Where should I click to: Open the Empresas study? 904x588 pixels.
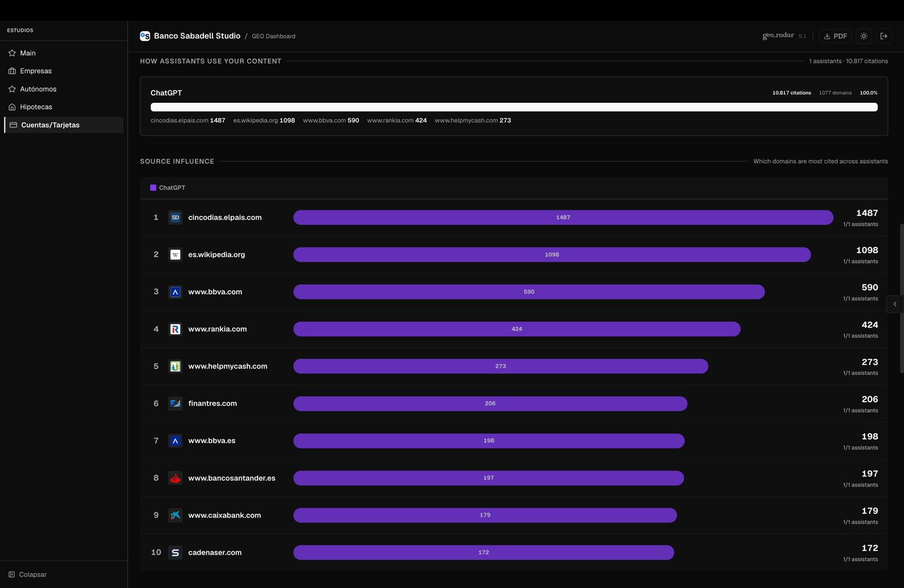click(x=36, y=71)
